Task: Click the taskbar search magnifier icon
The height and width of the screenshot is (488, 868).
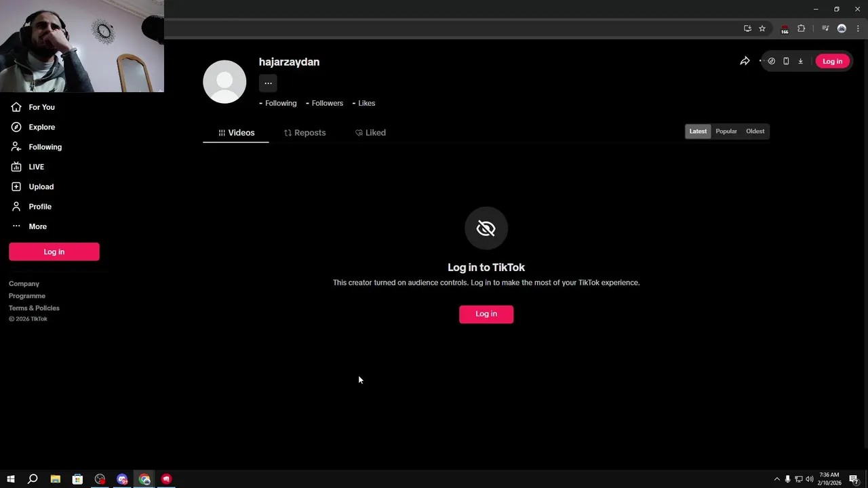Action: coord(33,479)
